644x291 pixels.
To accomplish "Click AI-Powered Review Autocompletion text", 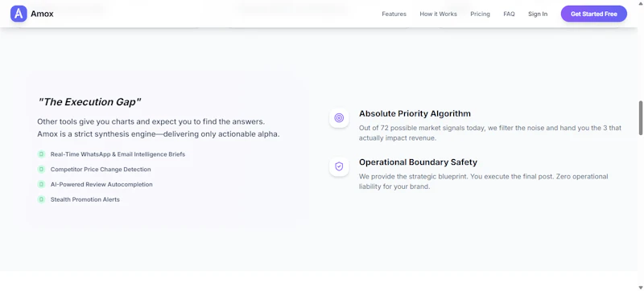I will coord(101,184).
